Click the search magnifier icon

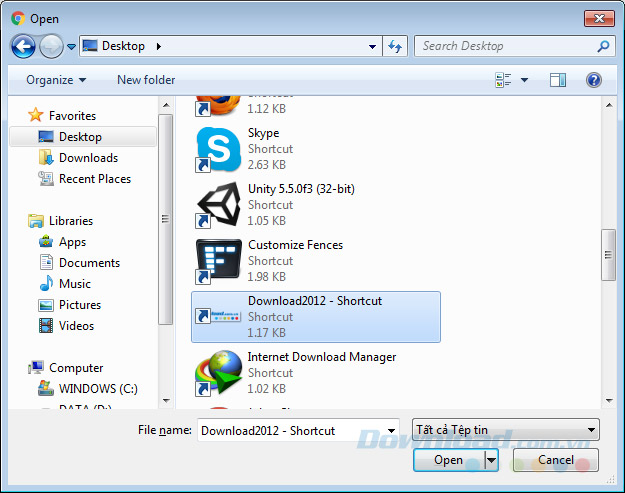tap(603, 46)
